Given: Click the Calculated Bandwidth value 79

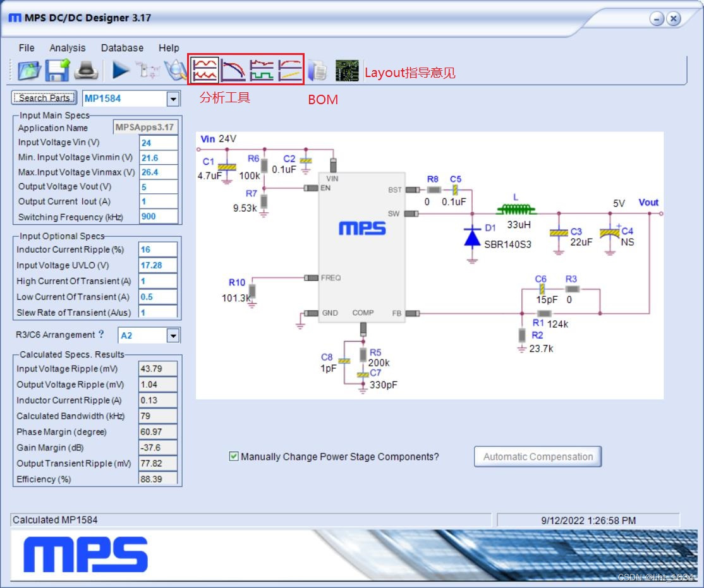Looking at the screenshot, I should (158, 416).
